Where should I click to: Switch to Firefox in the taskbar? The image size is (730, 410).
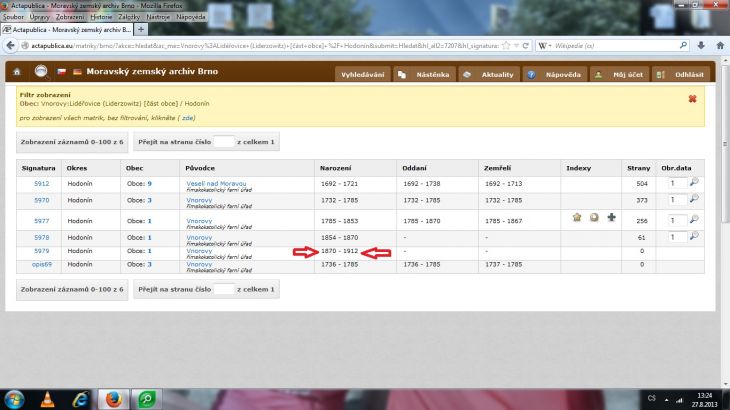tap(113, 399)
